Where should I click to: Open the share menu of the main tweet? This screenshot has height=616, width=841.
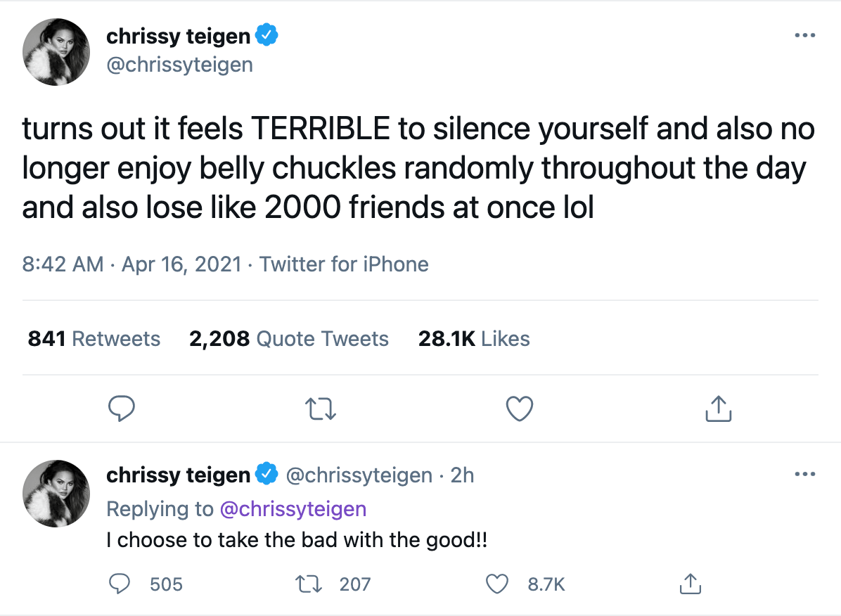tap(717, 408)
